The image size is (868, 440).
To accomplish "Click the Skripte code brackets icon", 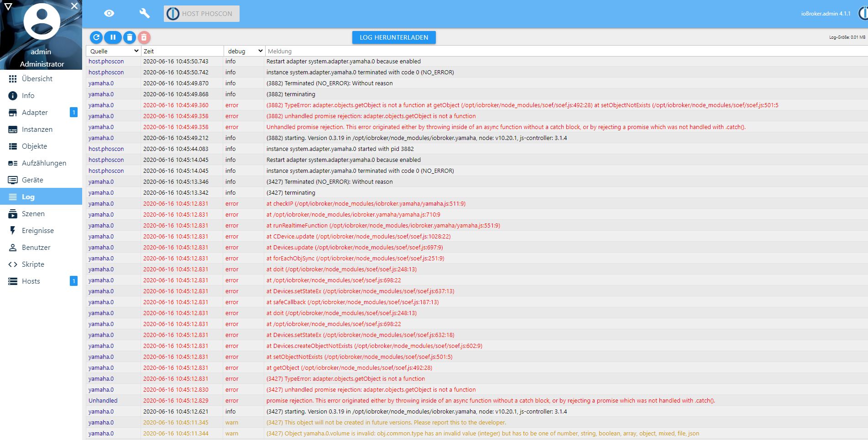I will (x=13, y=264).
